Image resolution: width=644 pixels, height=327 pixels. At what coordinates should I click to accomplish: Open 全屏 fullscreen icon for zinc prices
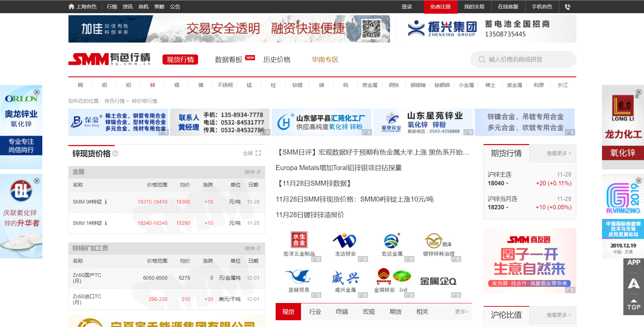tap(258, 153)
